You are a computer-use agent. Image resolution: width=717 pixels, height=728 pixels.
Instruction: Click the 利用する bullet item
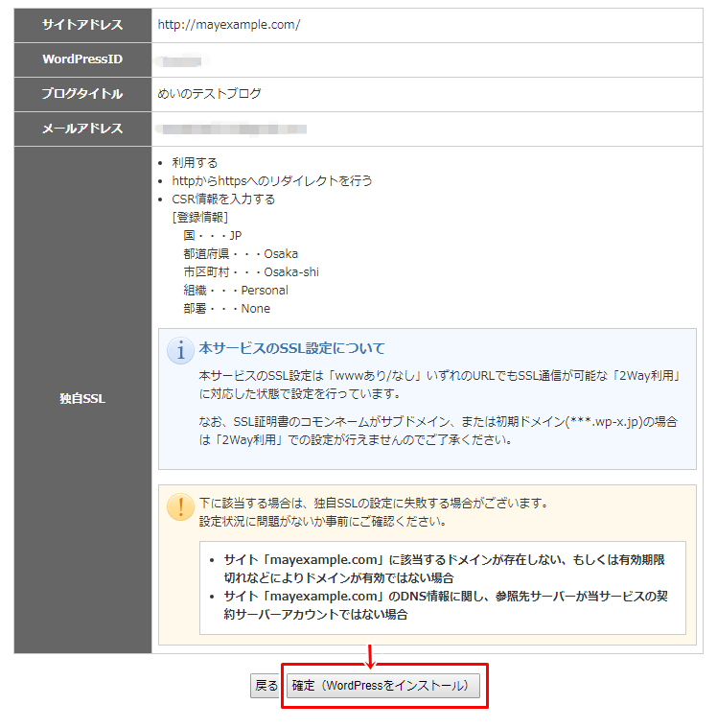point(195,163)
